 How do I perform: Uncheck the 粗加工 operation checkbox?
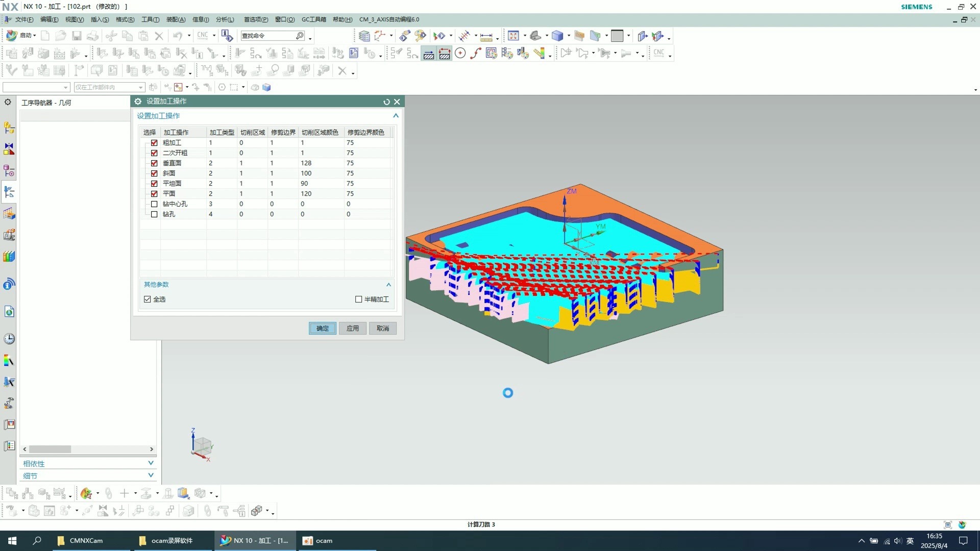(x=154, y=143)
